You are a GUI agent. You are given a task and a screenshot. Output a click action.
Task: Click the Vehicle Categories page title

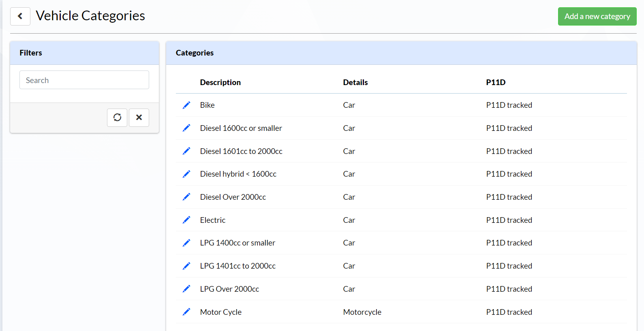[x=90, y=16]
